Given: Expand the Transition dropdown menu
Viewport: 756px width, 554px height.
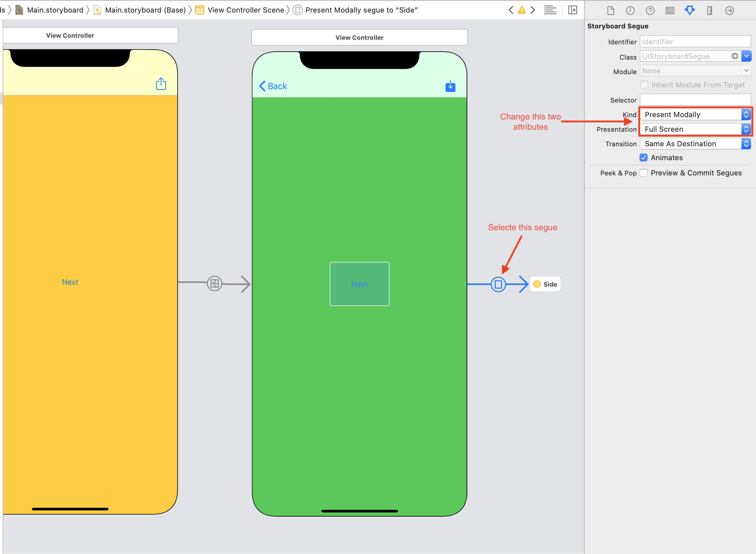Looking at the screenshot, I should [x=746, y=144].
